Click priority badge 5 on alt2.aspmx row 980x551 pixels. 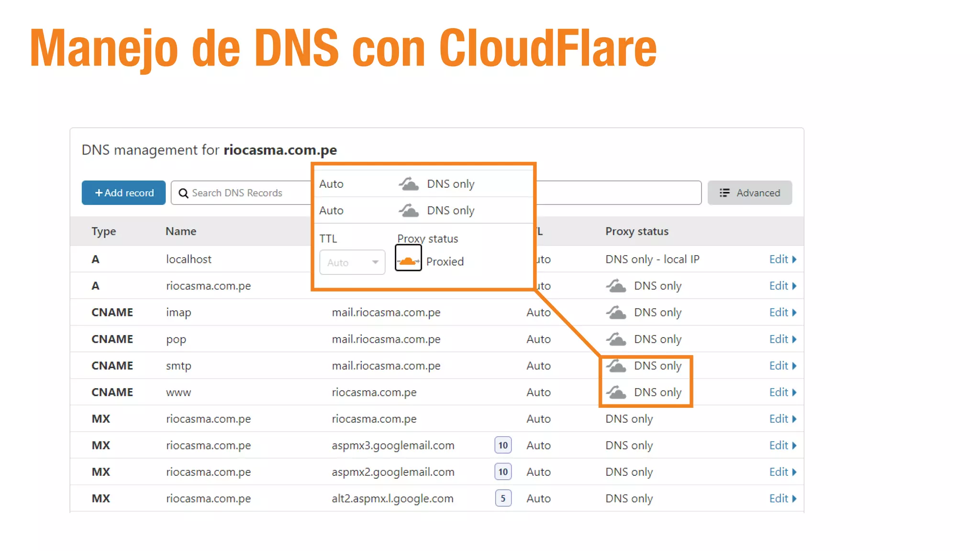click(x=503, y=498)
